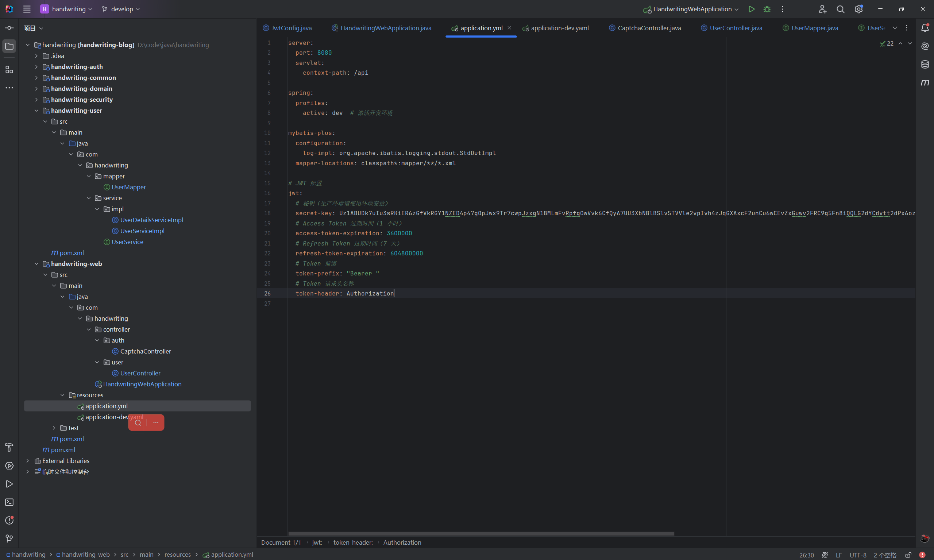Click the editor horizontal scrollbar
Screen dimensions: 934x560
[x=480, y=534]
